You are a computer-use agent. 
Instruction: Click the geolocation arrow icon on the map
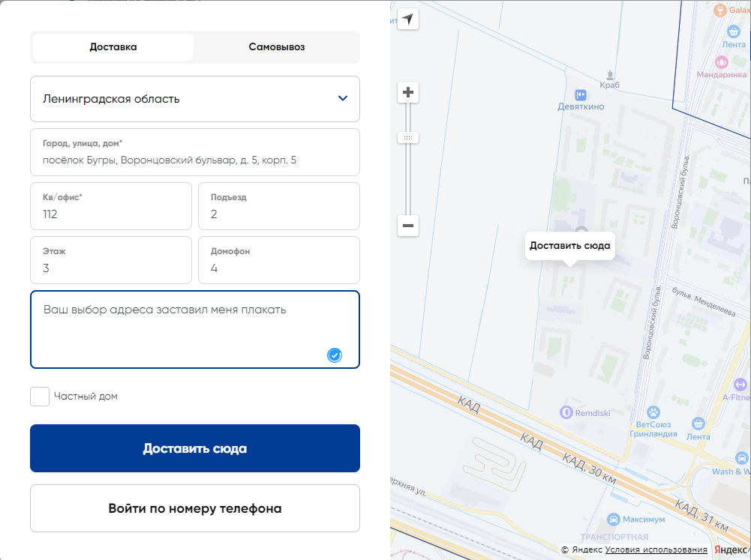(407, 19)
